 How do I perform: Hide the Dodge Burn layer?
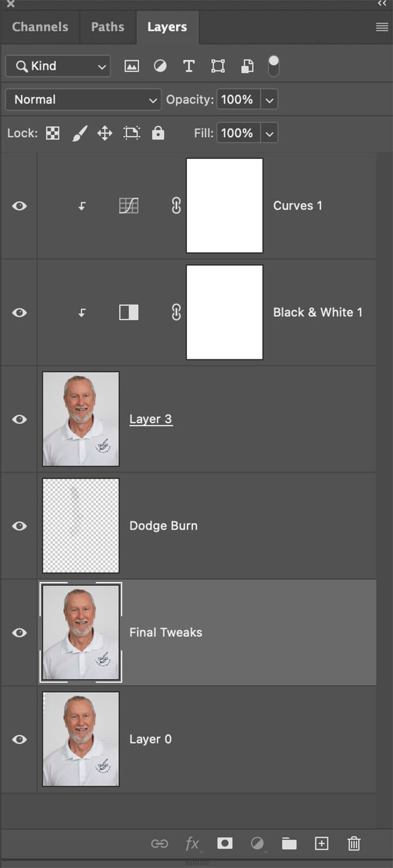20,526
